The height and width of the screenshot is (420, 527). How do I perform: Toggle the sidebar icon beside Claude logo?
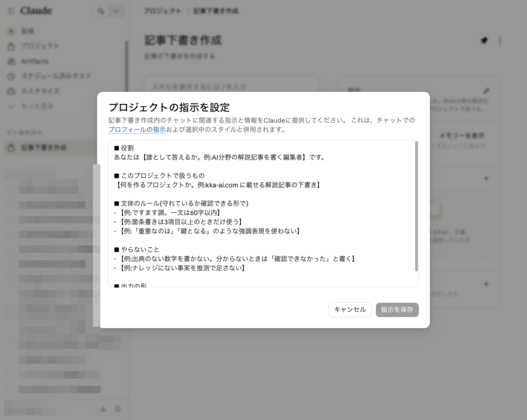pyautogui.click(x=11, y=11)
